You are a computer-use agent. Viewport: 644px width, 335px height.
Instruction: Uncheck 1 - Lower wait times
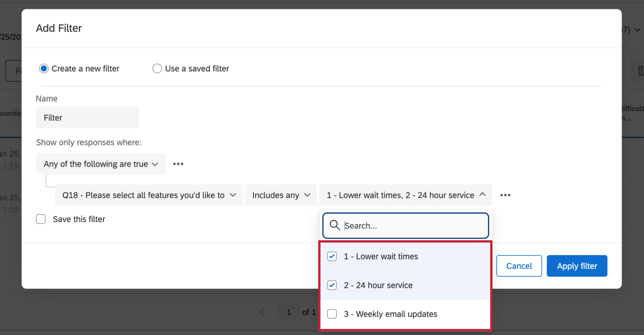(x=332, y=257)
